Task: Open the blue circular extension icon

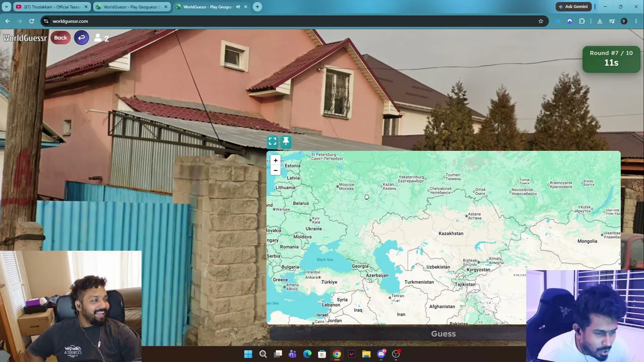Action: pyautogui.click(x=570, y=21)
